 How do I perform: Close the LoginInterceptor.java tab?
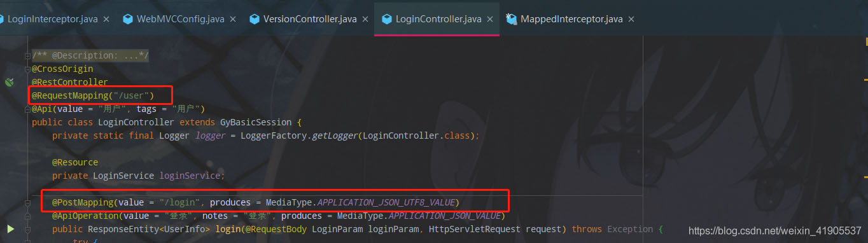click(x=106, y=19)
